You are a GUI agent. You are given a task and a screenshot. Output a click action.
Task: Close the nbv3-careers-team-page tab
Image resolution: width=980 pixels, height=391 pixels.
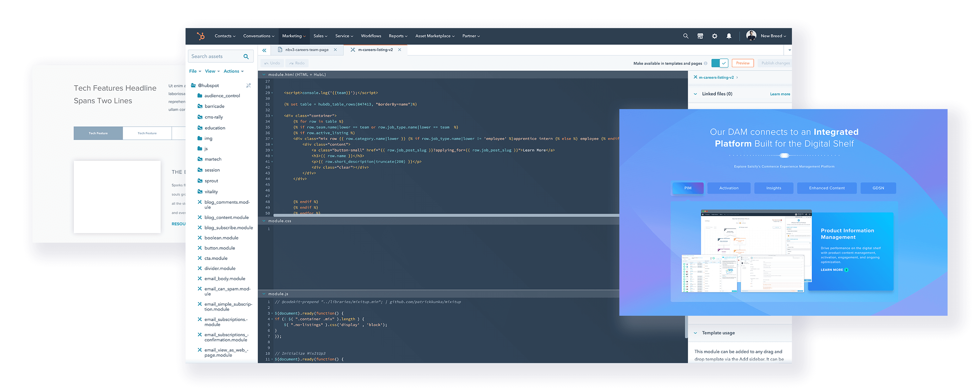tap(335, 50)
